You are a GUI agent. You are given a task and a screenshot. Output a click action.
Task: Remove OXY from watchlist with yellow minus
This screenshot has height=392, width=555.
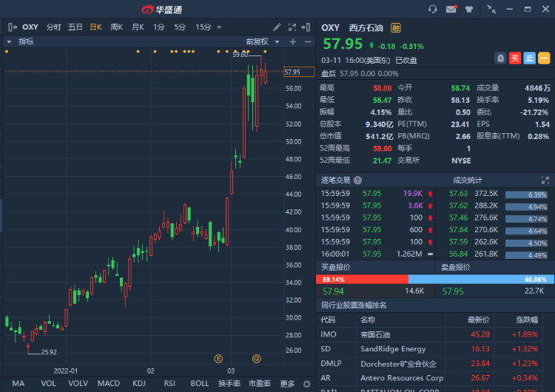[544, 58]
